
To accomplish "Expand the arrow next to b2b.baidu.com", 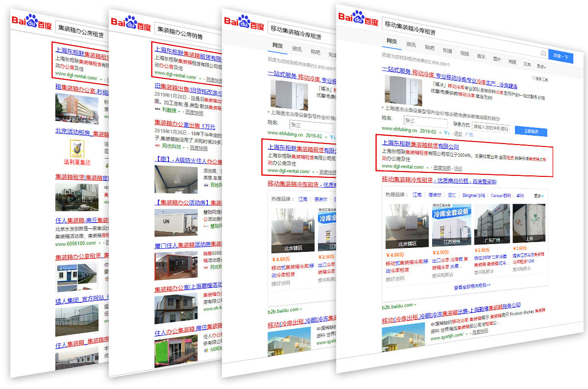I will point(416,306).
